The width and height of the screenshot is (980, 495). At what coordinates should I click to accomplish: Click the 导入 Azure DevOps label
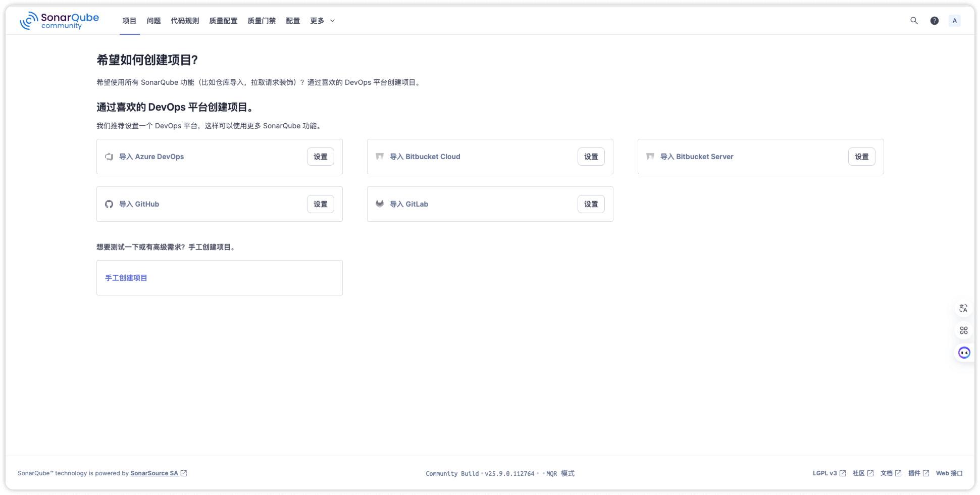click(151, 157)
